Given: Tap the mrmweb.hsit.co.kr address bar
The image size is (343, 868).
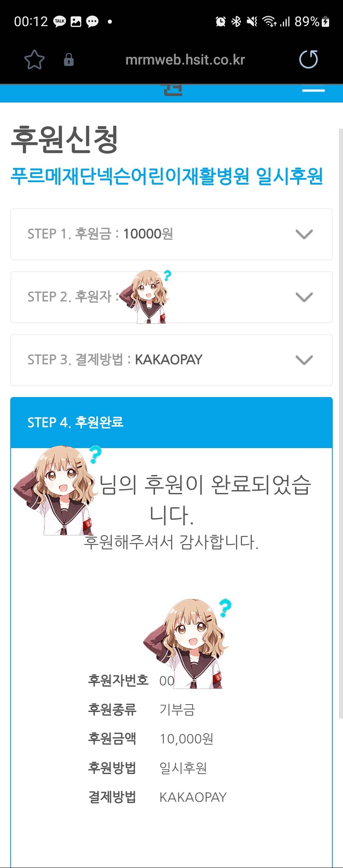Looking at the screenshot, I should [185, 60].
